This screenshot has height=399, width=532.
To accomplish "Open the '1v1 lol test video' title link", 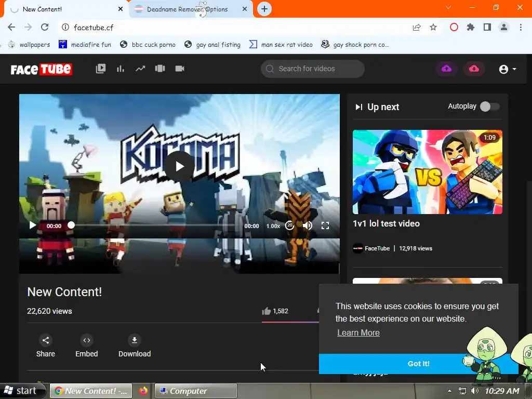I will click(x=386, y=223).
